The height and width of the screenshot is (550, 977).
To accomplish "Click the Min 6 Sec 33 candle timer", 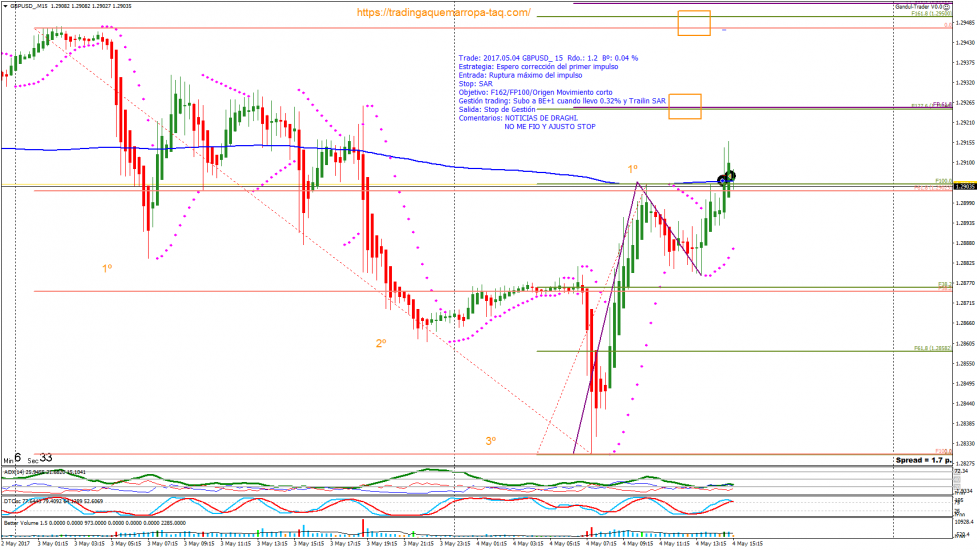I will [27, 457].
